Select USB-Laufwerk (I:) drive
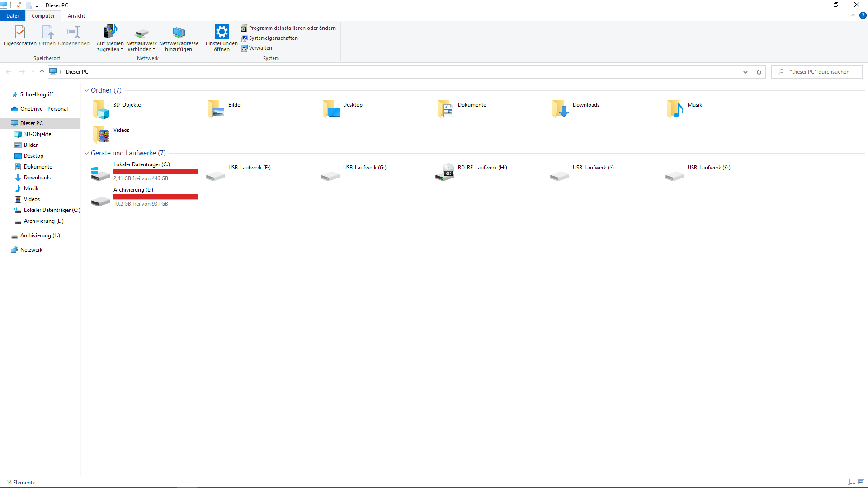Viewport: 868px width, 488px height. point(593,168)
